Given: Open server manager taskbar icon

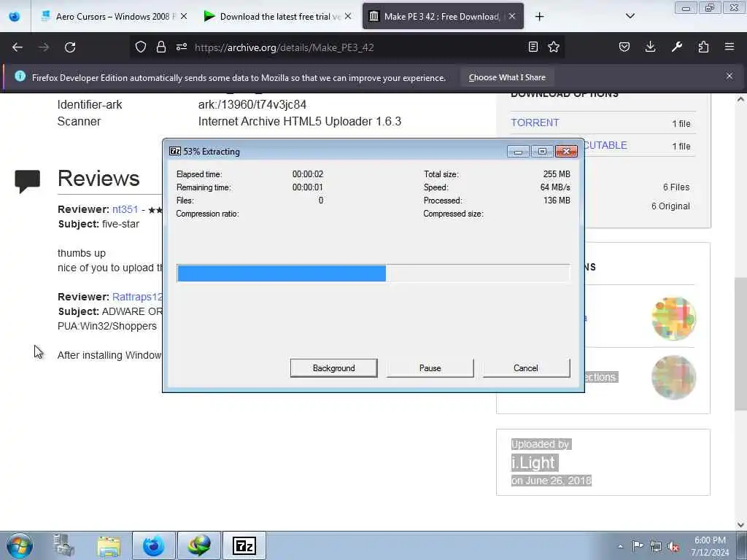Looking at the screenshot, I should tap(63, 545).
